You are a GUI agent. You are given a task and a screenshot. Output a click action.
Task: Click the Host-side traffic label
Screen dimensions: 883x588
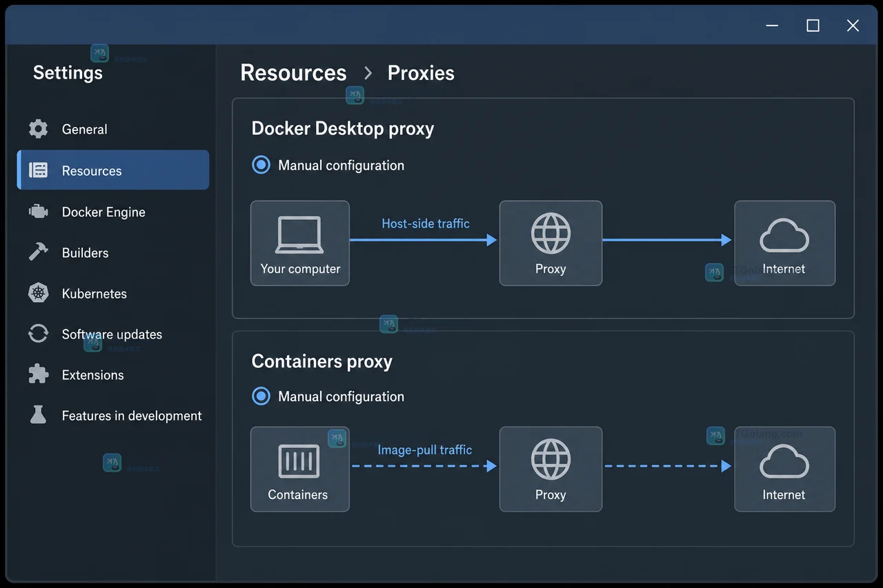426,223
